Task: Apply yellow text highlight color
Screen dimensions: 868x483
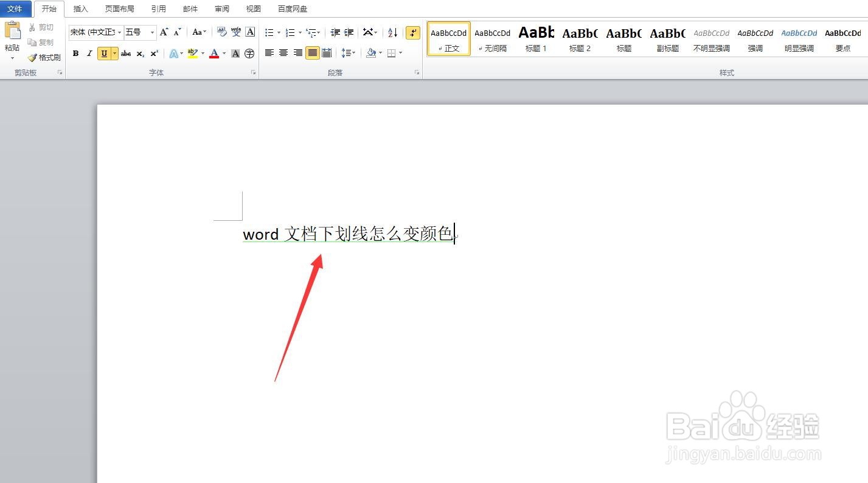Action: coord(192,54)
